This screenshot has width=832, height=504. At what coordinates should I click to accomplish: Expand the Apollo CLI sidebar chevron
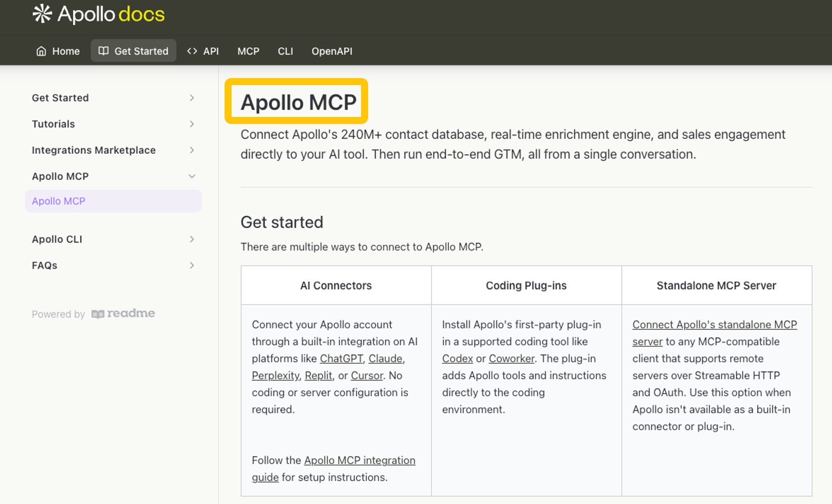(192, 239)
